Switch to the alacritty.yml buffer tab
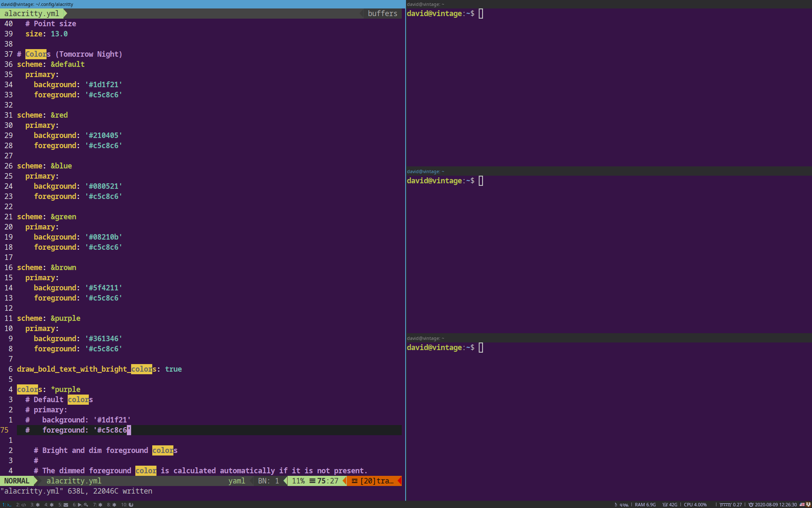This screenshot has width=812, height=508. coord(33,13)
